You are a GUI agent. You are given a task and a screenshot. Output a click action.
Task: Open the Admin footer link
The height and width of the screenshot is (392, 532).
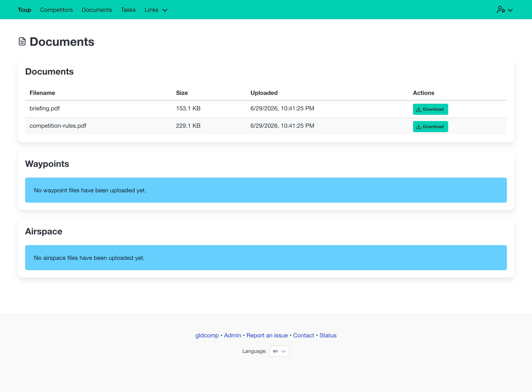(233, 335)
